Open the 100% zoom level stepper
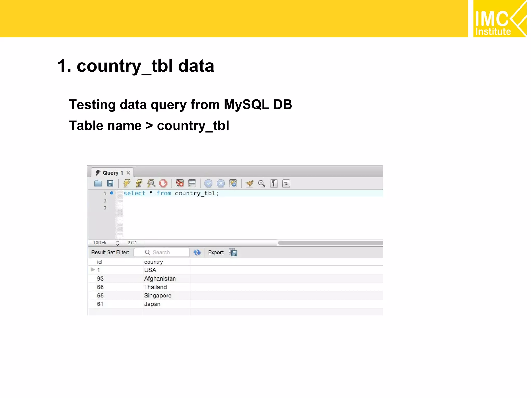 click(117, 243)
